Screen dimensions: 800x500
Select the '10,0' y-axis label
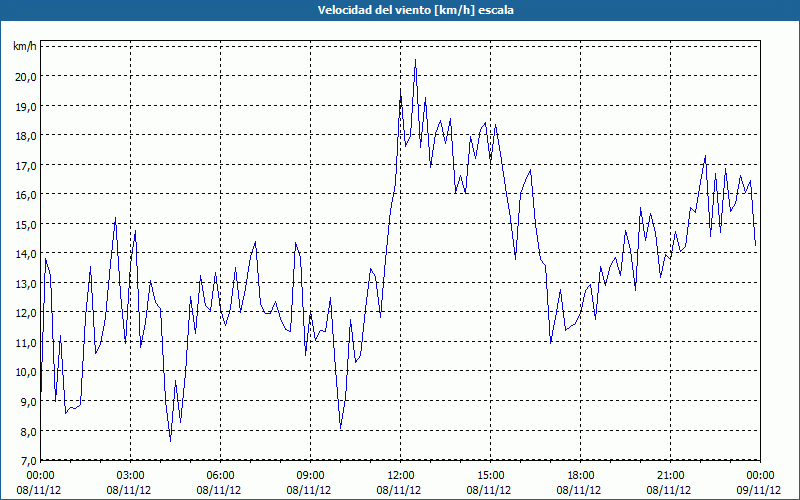(26, 372)
